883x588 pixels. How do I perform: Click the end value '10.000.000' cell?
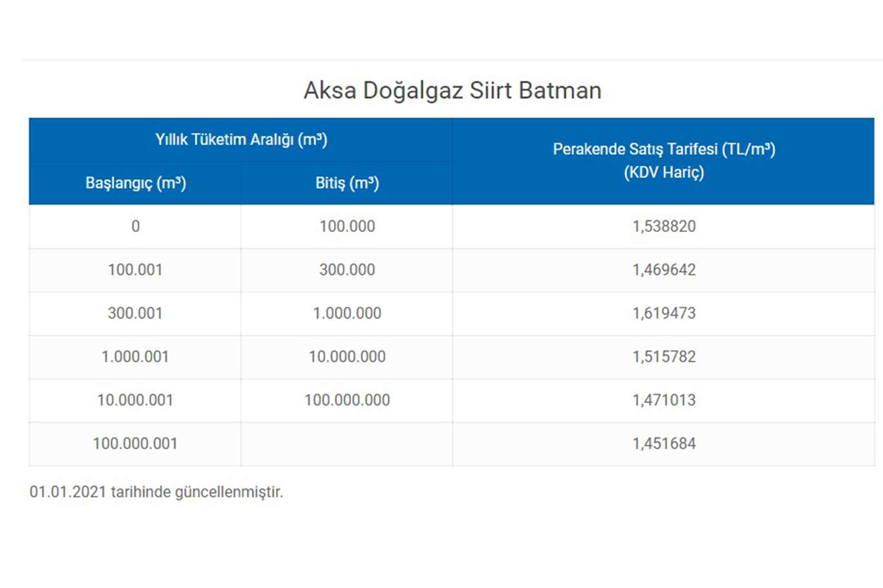347,357
